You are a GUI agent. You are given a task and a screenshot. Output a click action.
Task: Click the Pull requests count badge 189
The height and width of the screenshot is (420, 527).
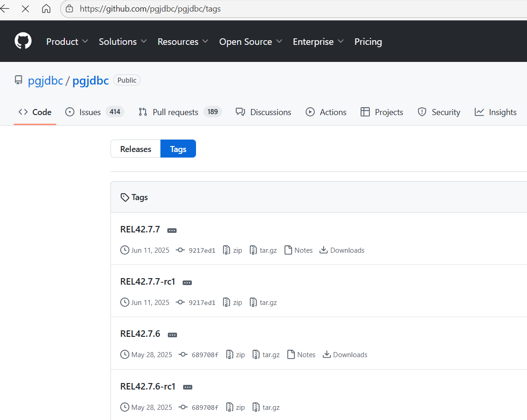[x=212, y=112]
